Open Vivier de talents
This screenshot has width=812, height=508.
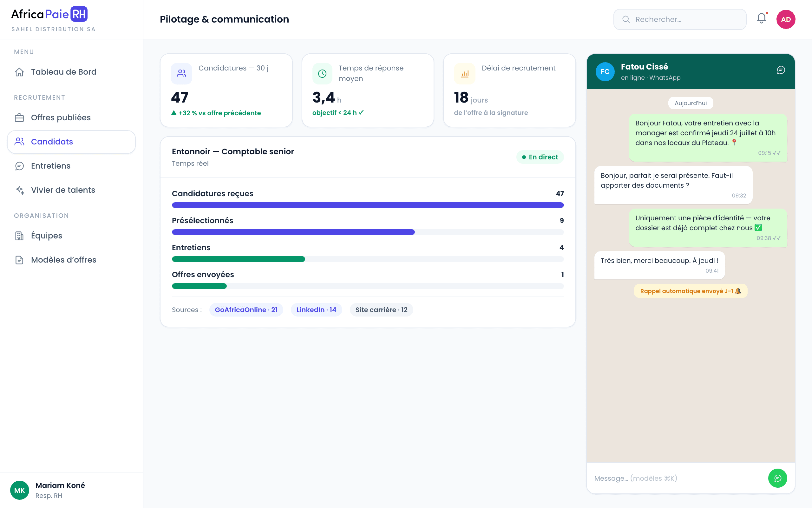click(71, 190)
